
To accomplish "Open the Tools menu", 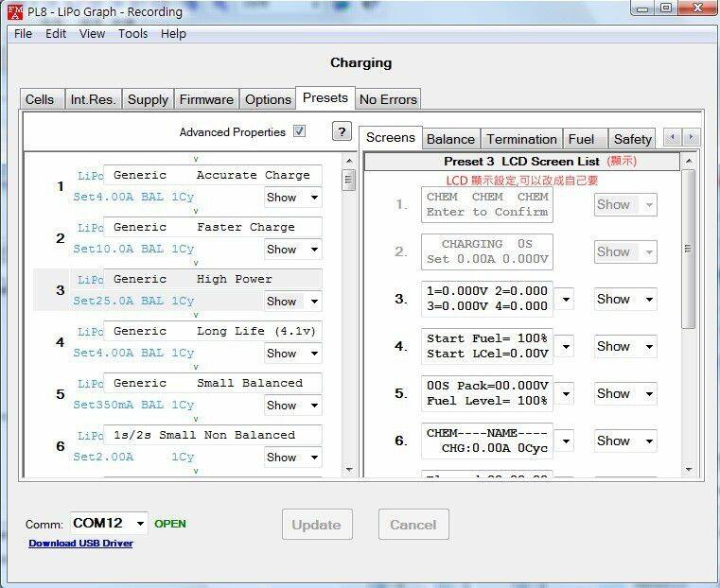I will point(132,33).
